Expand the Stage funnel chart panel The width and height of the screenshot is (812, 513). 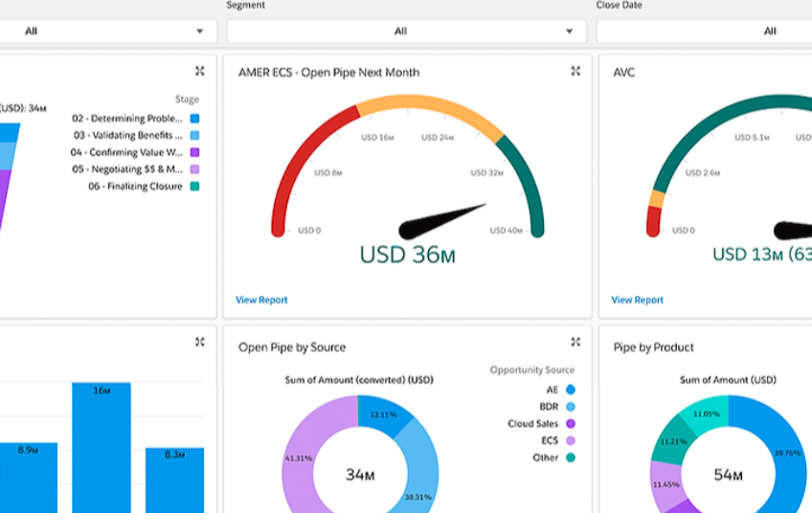pos(200,71)
